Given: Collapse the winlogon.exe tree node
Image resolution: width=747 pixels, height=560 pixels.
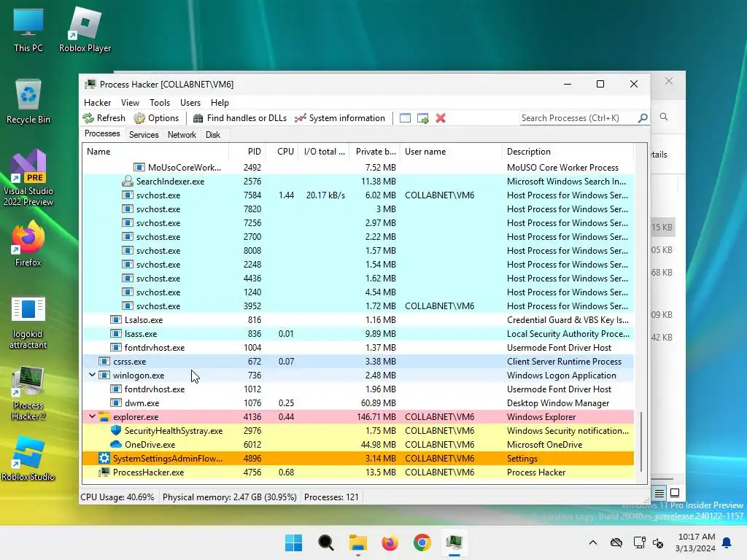Looking at the screenshot, I should [92, 376].
